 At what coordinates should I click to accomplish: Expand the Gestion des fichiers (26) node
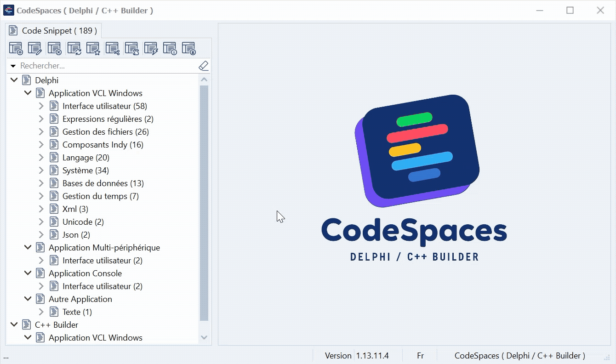coord(41,132)
